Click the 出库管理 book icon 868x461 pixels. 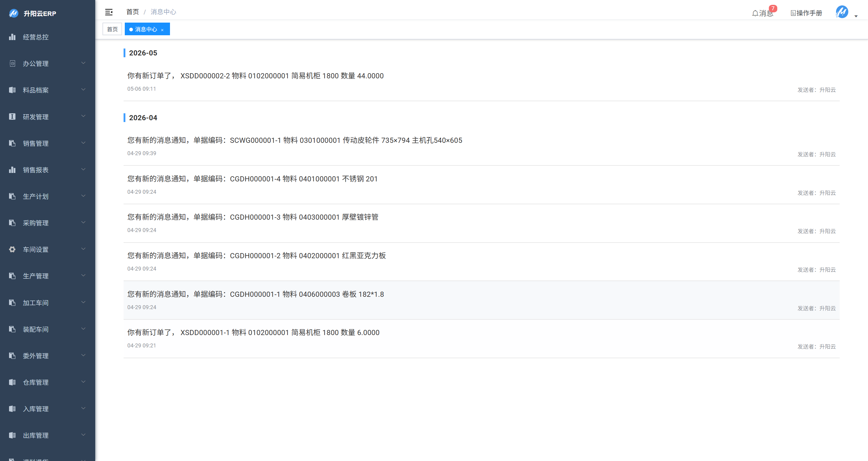[x=12, y=435]
